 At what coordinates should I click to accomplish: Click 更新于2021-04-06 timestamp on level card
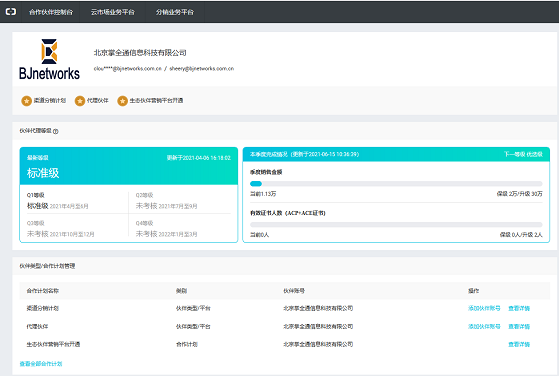(x=199, y=158)
